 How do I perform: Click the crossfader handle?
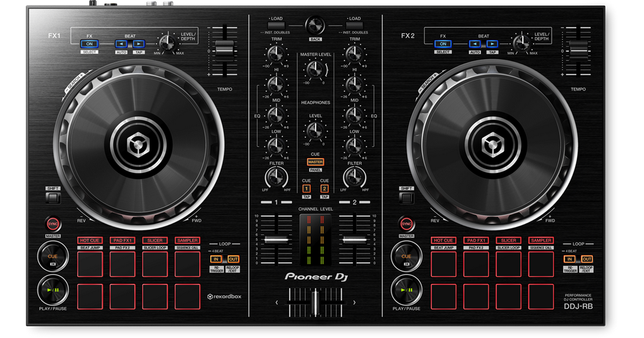[315, 302]
